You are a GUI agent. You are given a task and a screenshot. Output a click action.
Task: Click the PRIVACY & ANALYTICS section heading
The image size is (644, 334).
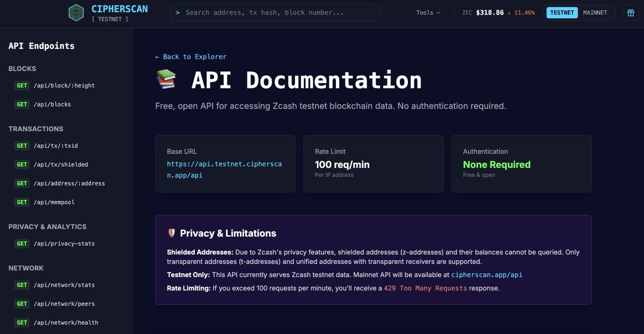coord(47,227)
